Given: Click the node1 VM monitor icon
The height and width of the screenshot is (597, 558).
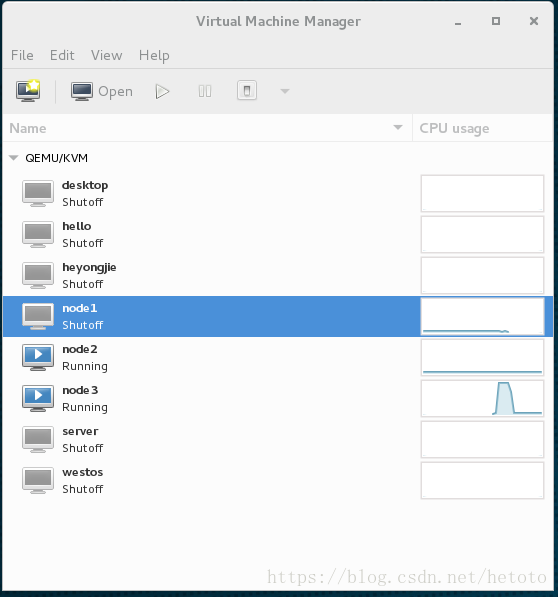Looking at the screenshot, I should (x=38, y=316).
